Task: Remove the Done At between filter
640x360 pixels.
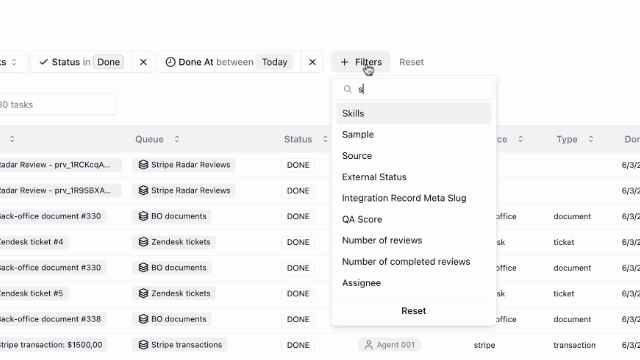Action: [x=312, y=62]
